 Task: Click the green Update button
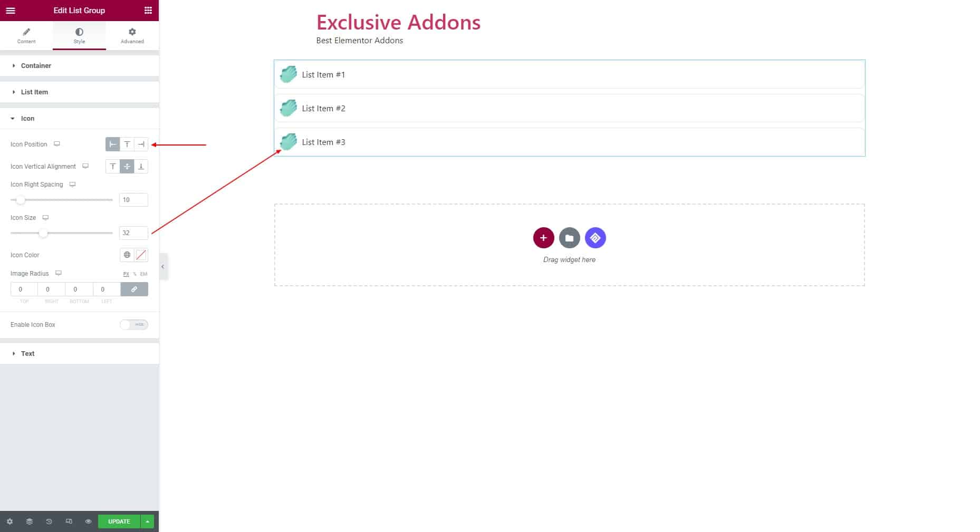pos(119,521)
